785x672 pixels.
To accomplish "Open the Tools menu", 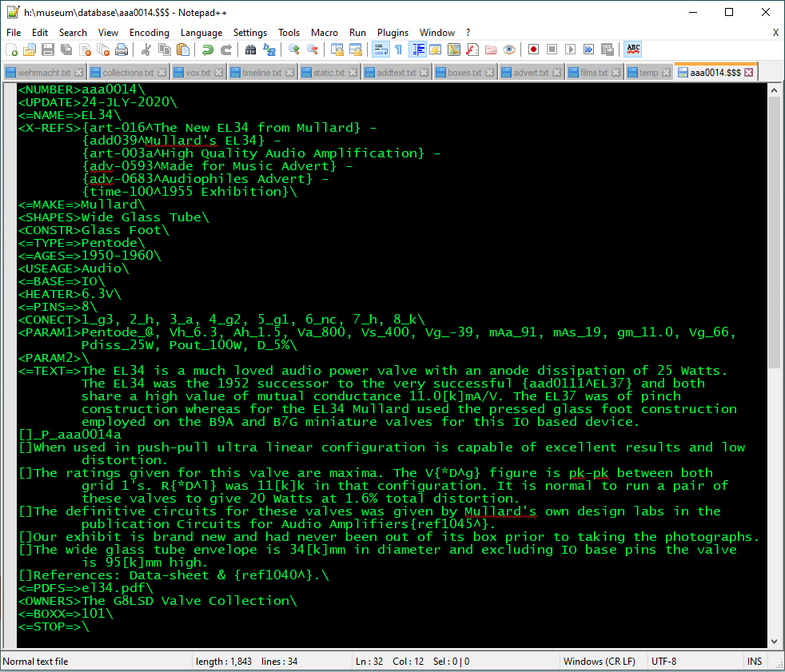I will pos(289,33).
